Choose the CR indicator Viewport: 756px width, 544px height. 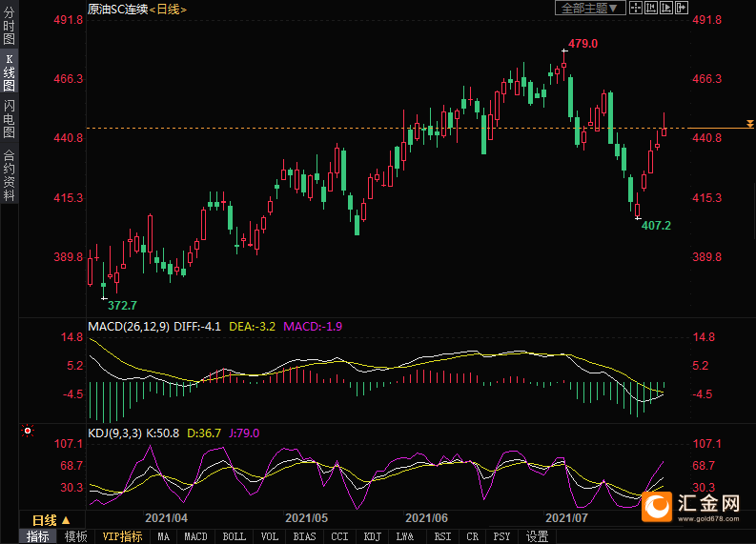[x=473, y=536]
